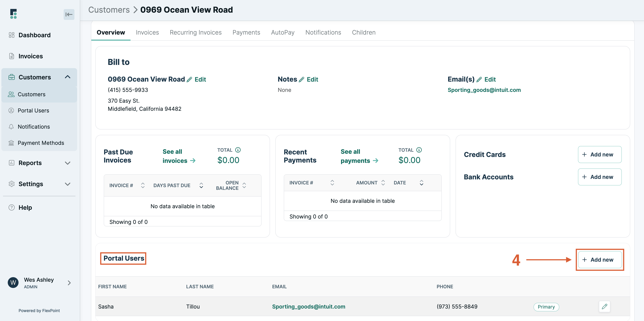Open Help from the sidebar
This screenshot has height=321, width=644.
point(25,207)
